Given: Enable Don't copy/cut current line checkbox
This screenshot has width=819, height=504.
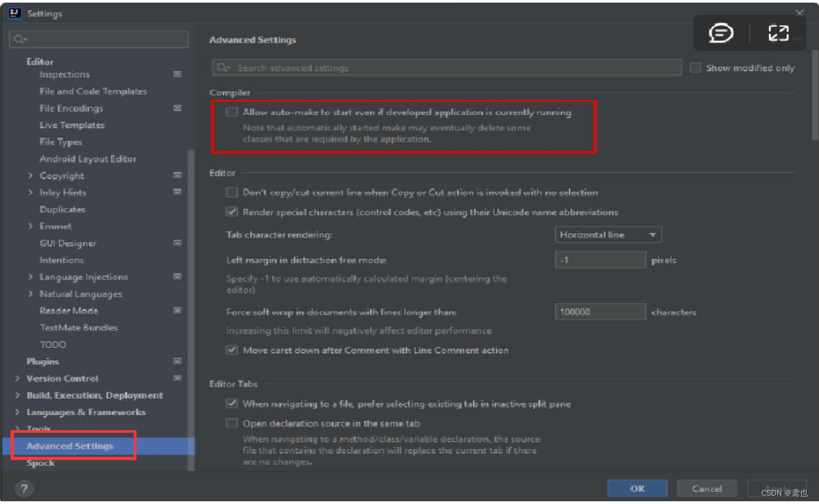Looking at the screenshot, I should tap(232, 192).
